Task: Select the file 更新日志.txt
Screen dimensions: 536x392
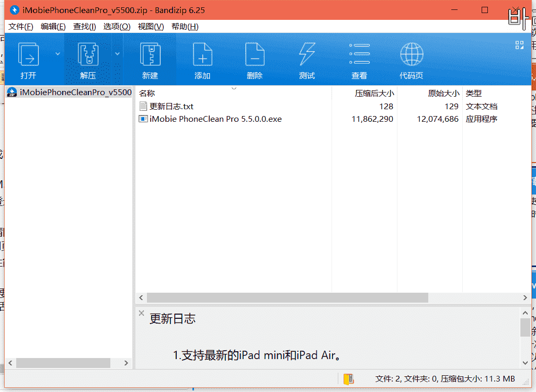Action: (x=172, y=107)
